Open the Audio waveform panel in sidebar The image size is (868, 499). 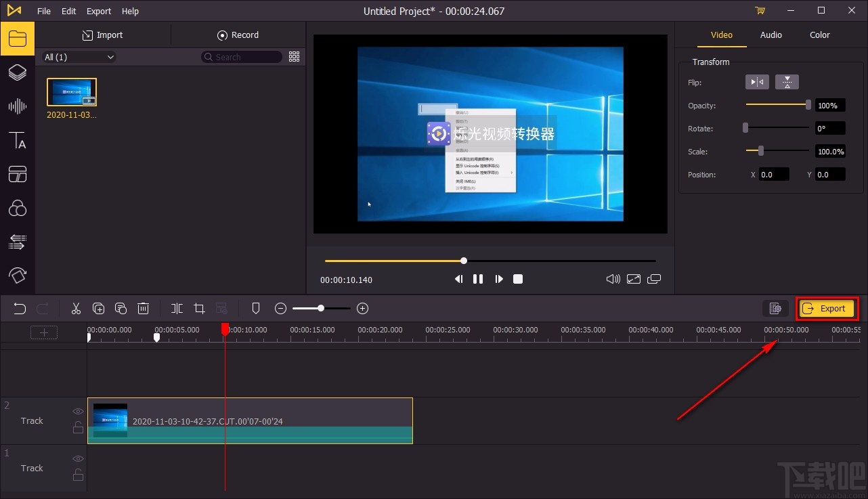tap(17, 106)
